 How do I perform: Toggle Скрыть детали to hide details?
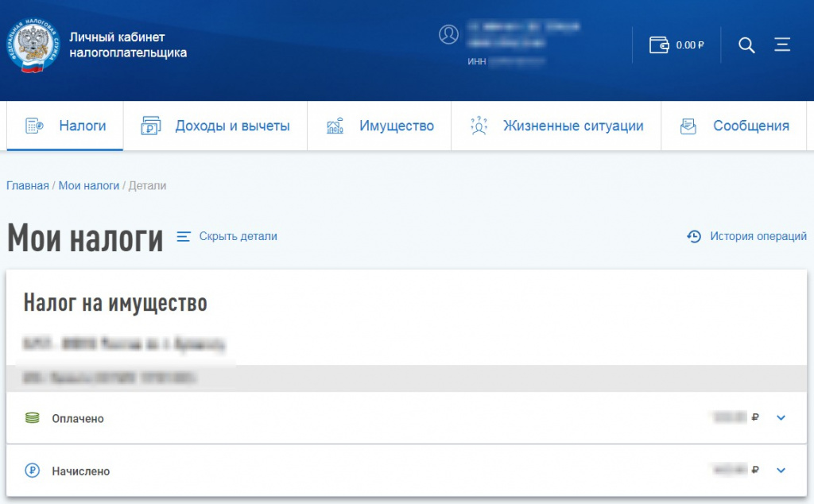pyautogui.click(x=227, y=236)
